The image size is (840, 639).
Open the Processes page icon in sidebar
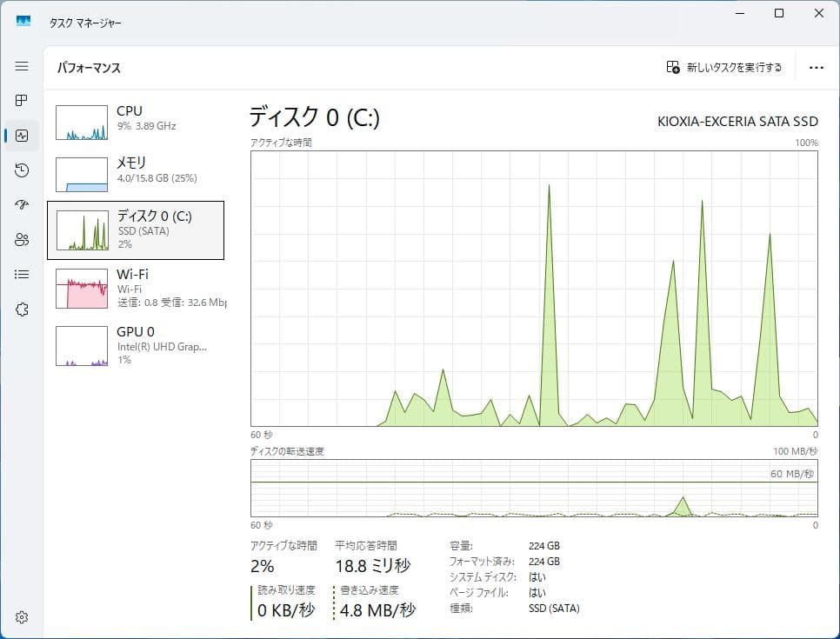click(x=21, y=100)
